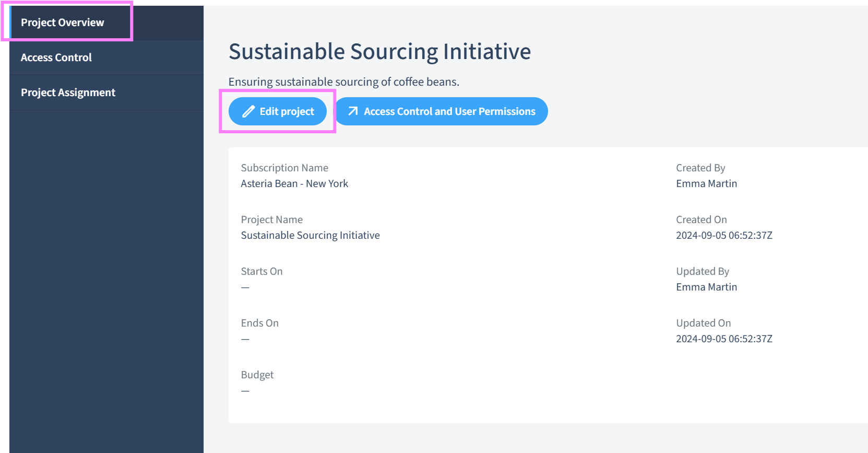Click the dash value under Budget
The height and width of the screenshot is (453, 868).
245,391
